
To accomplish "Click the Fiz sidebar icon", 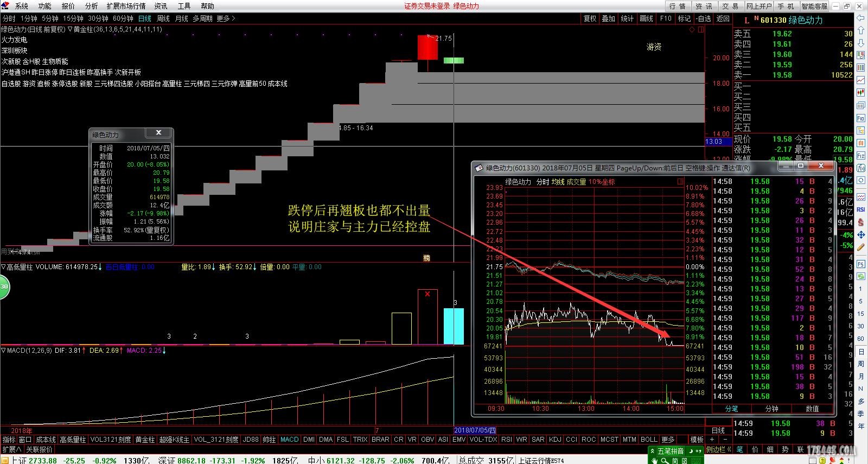I will (860, 156).
